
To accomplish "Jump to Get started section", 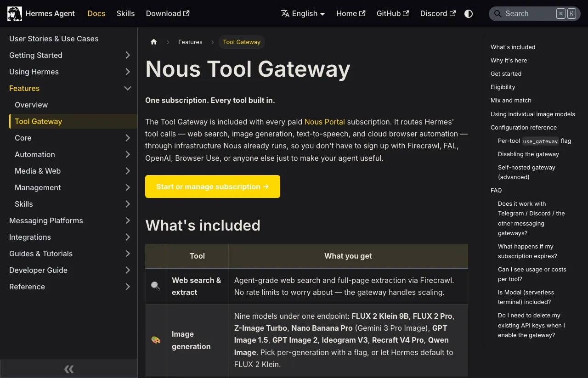I will point(506,73).
